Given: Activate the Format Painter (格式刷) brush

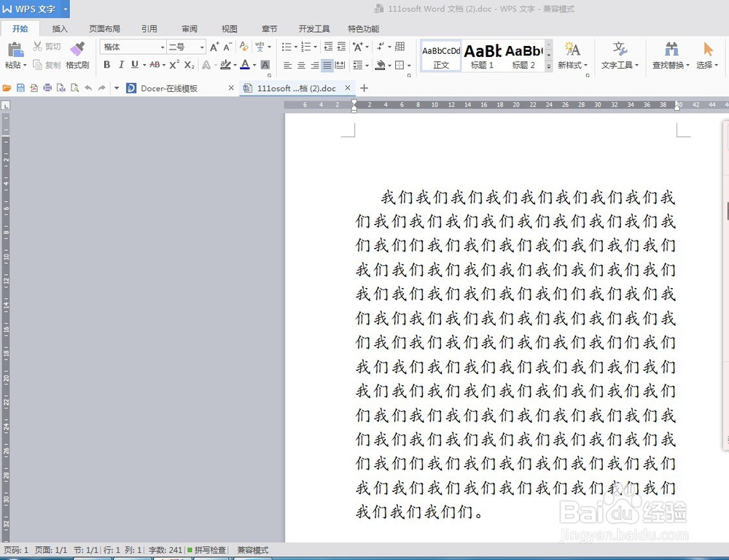Looking at the screenshot, I should pyautogui.click(x=77, y=48).
